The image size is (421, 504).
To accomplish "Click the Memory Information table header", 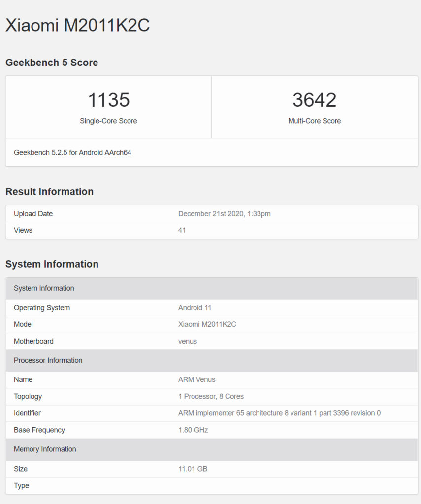I will 212,449.
